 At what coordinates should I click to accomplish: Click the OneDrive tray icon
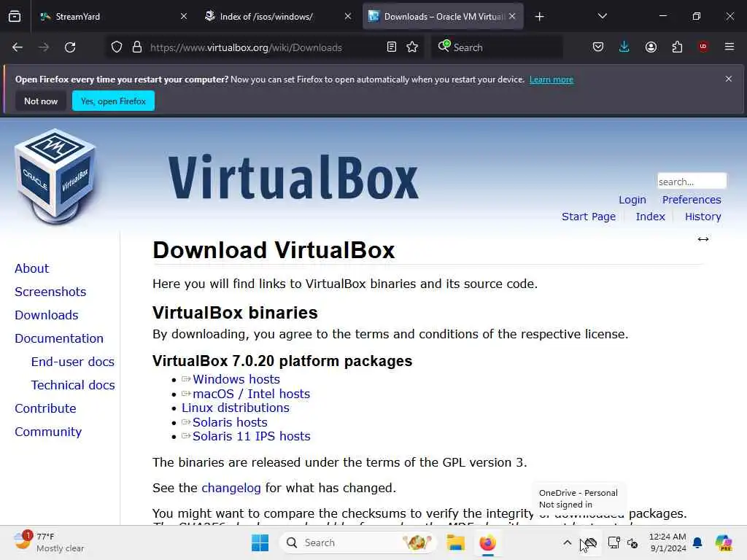(x=590, y=542)
